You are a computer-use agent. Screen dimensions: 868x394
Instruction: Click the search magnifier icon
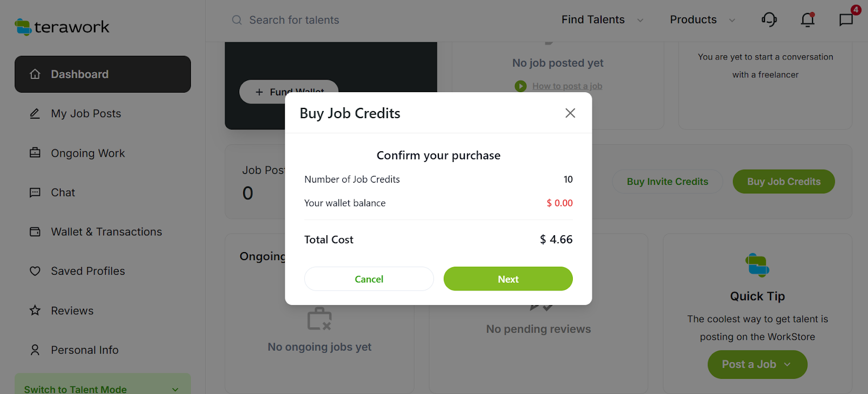coord(237,20)
